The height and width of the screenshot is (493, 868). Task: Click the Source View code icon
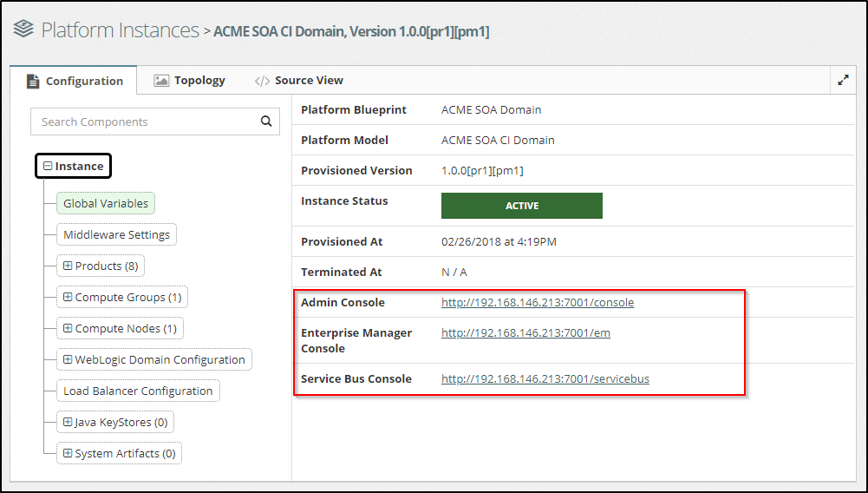pos(262,81)
